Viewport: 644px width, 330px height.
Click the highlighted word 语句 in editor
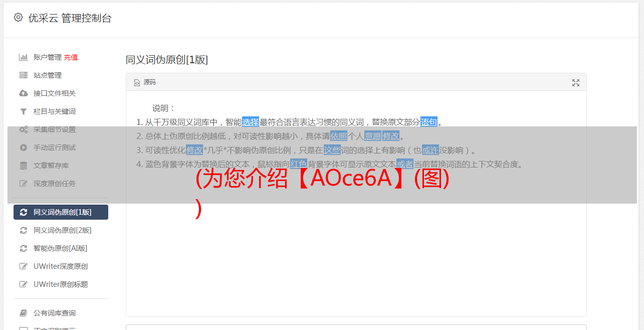[x=429, y=122]
